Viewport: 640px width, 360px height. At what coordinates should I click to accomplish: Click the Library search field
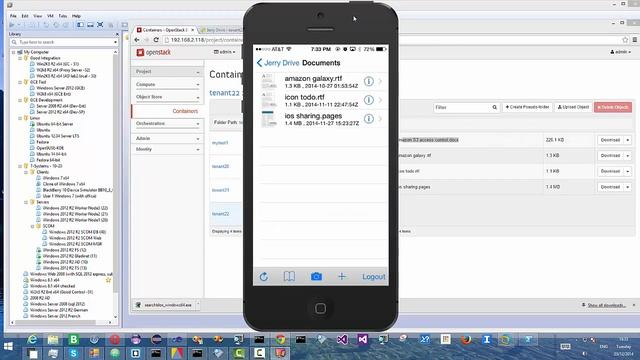pyautogui.click(x=63, y=42)
